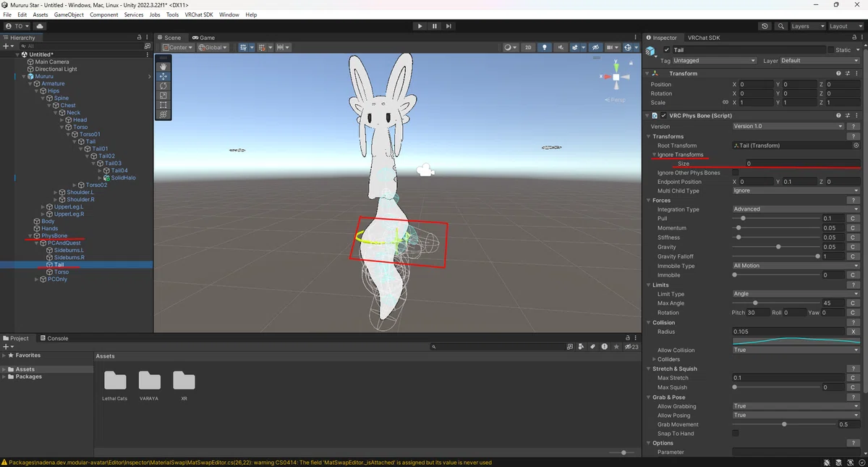Viewport: 868px width, 467px height.
Task: Switch to VRChat SDK tab
Action: (704, 38)
